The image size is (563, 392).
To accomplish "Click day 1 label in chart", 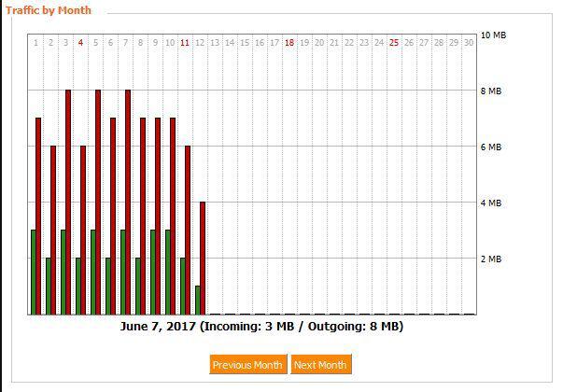I will (35, 43).
